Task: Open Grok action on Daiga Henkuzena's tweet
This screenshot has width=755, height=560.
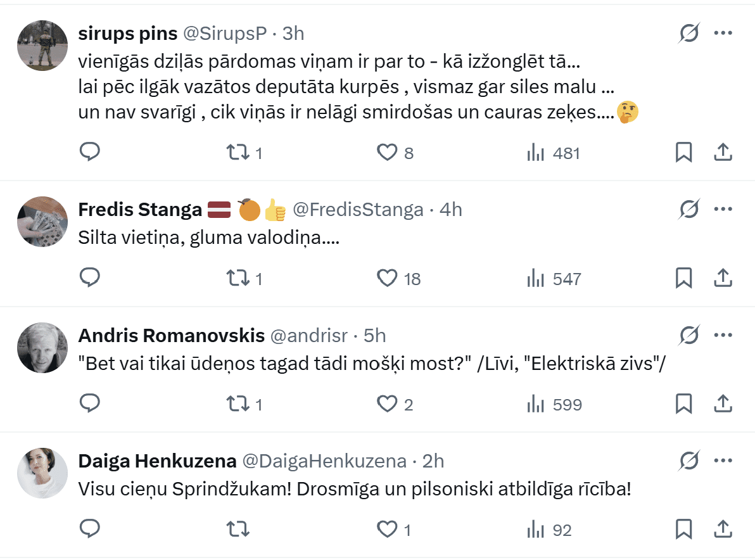Action: [x=688, y=461]
